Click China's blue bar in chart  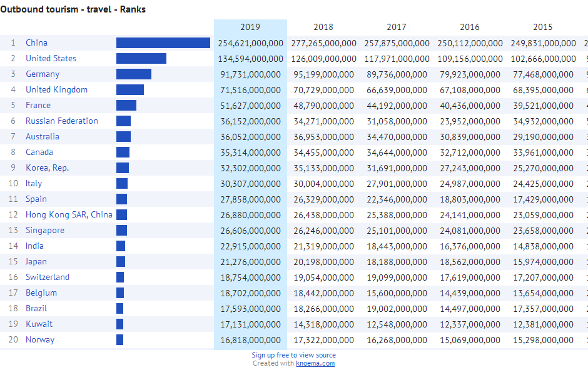tap(163, 42)
